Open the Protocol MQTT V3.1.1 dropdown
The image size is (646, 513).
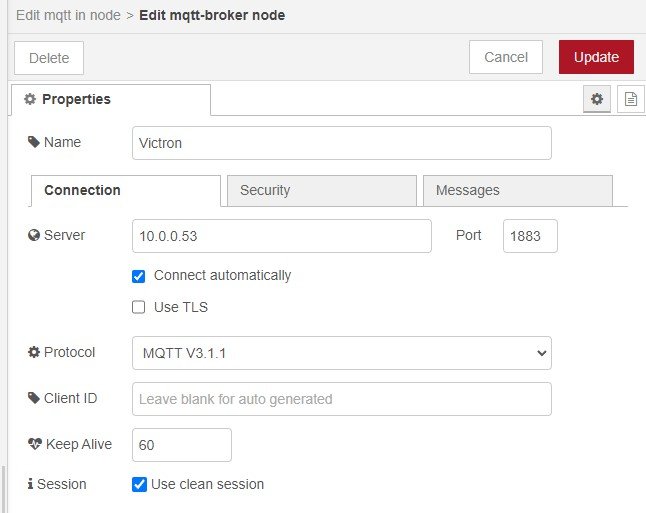[x=341, y=353]
